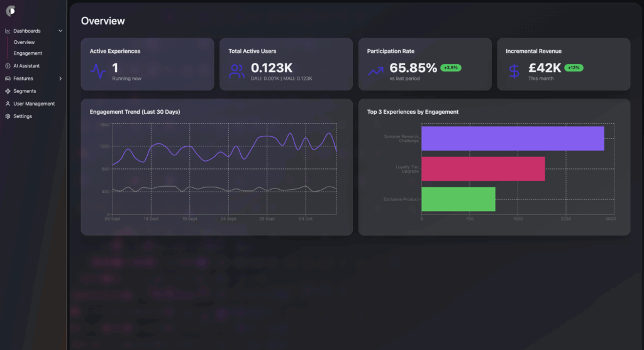Expand the Features submenu arrow
The image size is (644, 350).
click(60, 79)
